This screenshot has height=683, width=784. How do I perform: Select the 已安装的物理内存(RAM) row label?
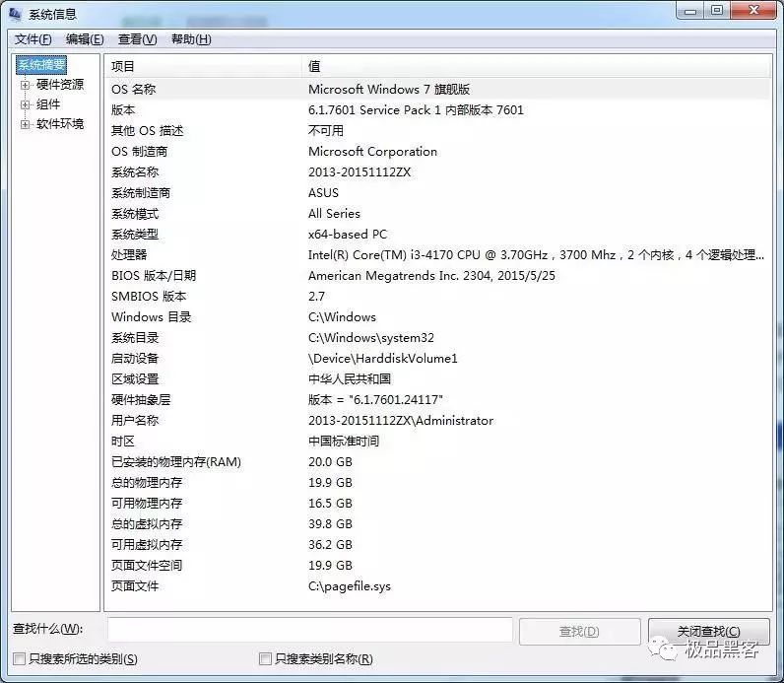click(x=176, y=462)
